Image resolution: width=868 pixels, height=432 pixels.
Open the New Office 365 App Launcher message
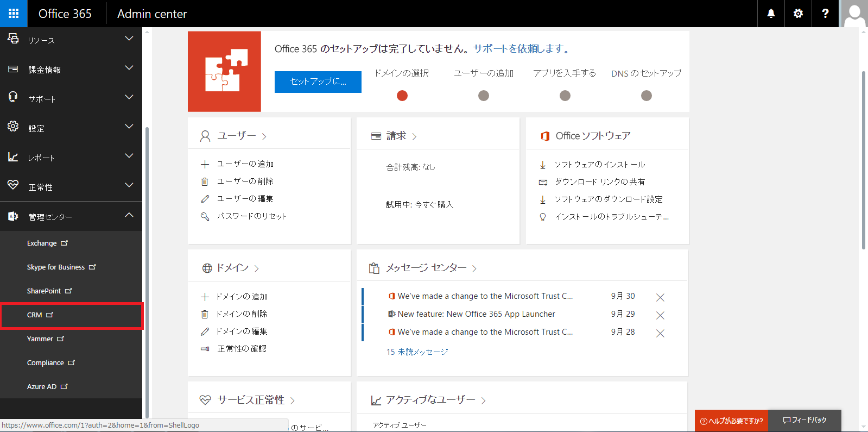tap(476, 314)
